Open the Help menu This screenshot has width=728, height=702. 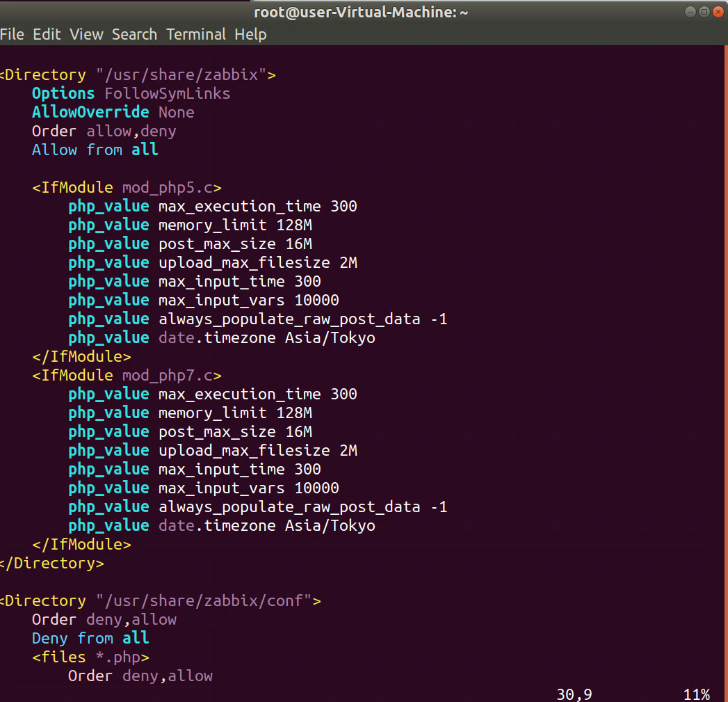(250, 34)
